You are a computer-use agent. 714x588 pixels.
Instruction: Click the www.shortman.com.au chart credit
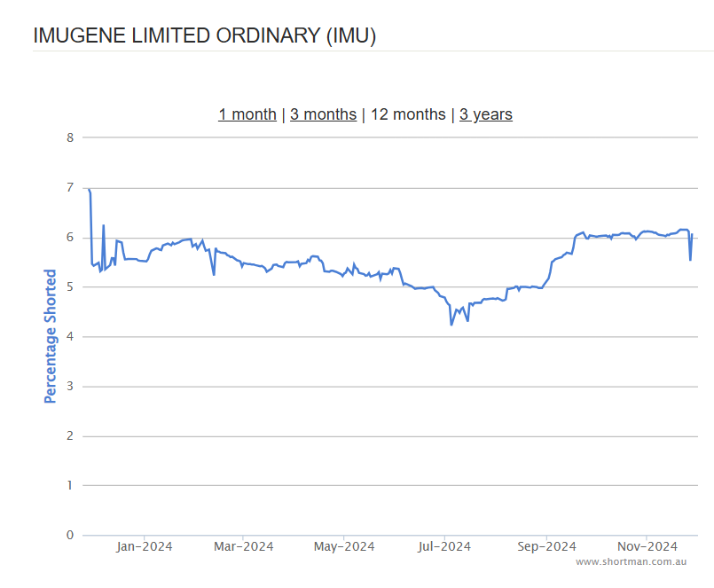coord(632,562)
